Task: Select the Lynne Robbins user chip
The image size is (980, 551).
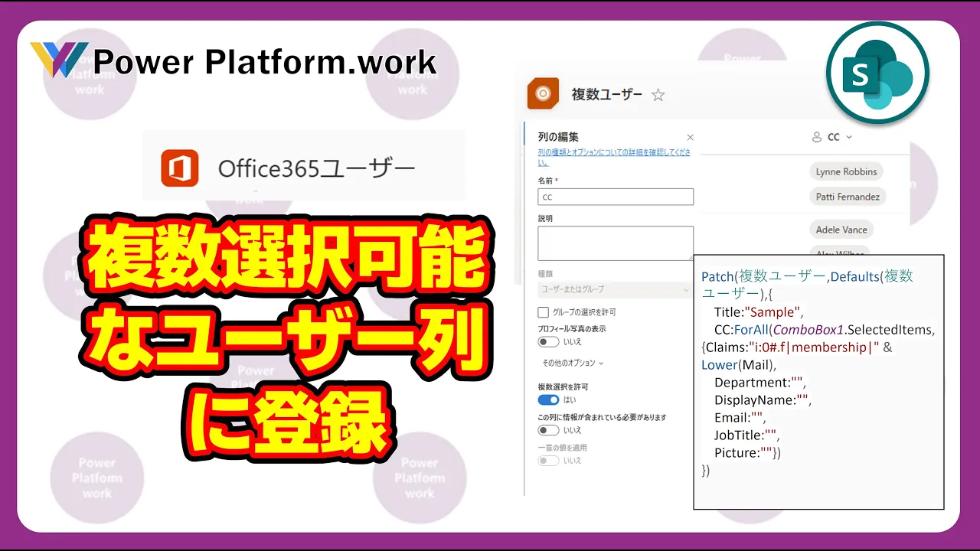Action: click(846, 172)
